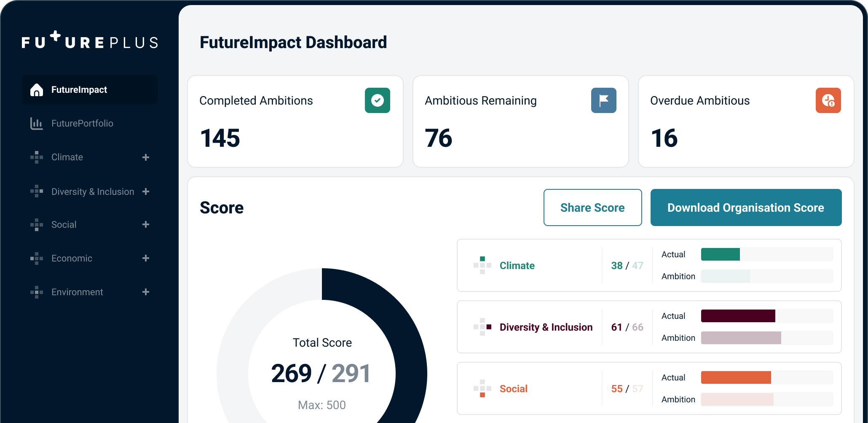Click the Climate cross icon in score list
868x423 pixels.
tap(482, 265)
